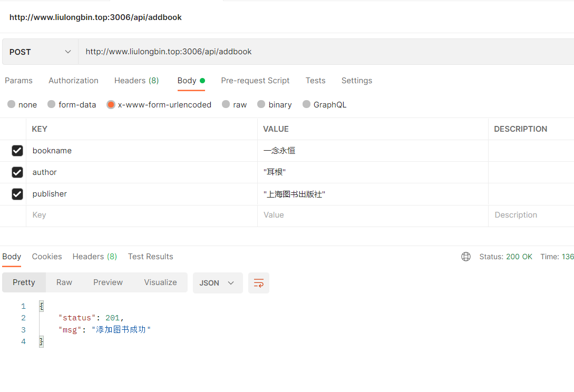
Task: Click the value cell 一念永恒
Action: 373,151
